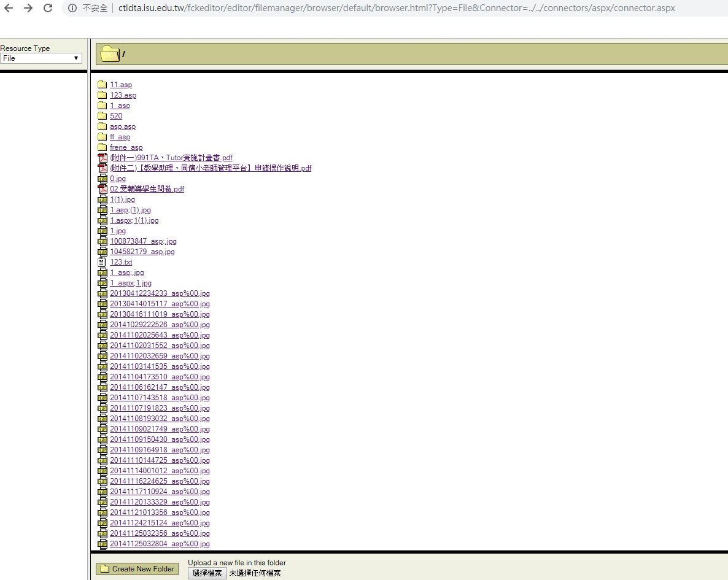Click JPG icon for 20141109150430_asp%00.jpg
The height and width of the screenshot is (580, 728).
click(x=102, y=439)
